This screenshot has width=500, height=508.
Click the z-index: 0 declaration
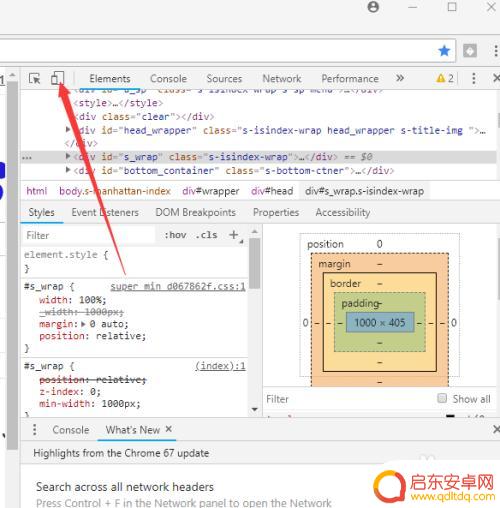point(70,392)
